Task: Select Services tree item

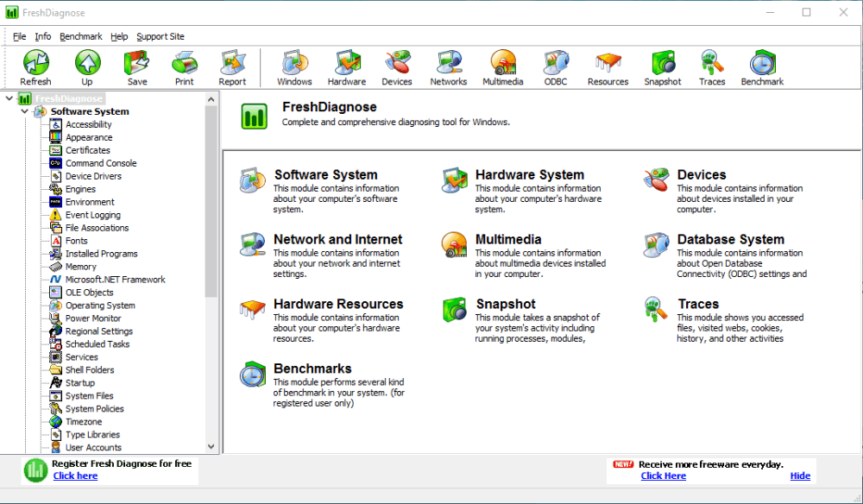Action: click(x=81, y=357)
